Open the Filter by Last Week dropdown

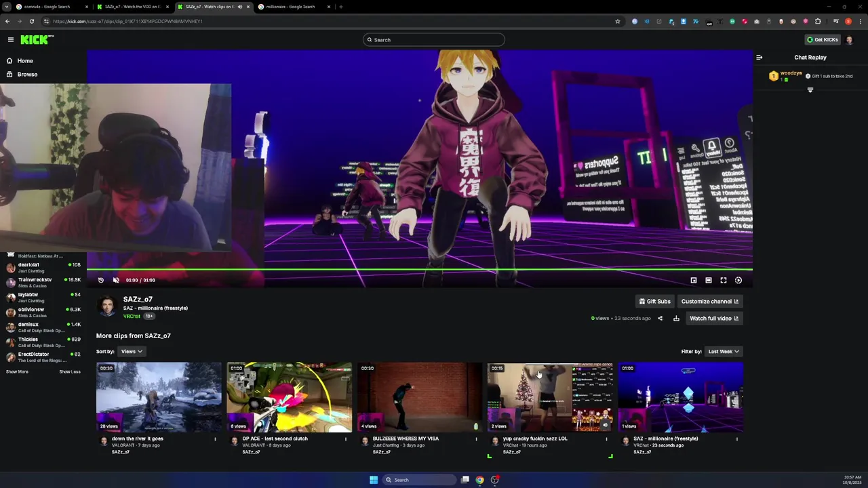point(724,352)
